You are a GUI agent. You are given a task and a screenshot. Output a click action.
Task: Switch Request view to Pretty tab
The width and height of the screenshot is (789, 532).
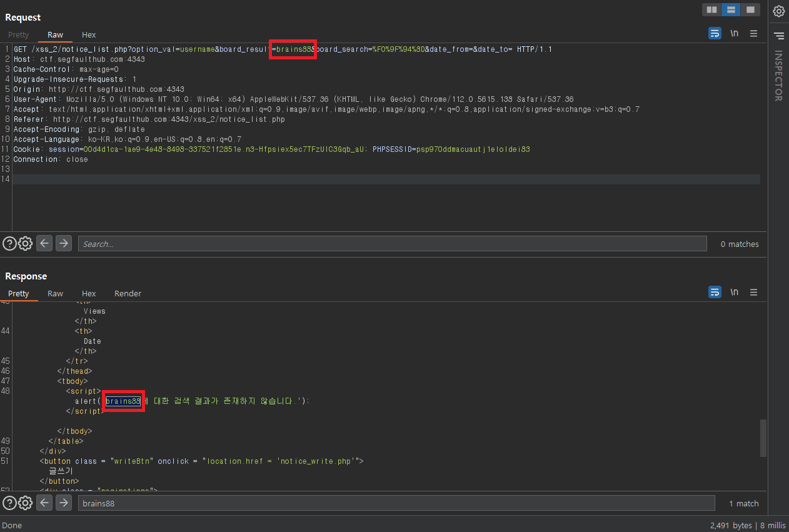click(x=19, y=35)
